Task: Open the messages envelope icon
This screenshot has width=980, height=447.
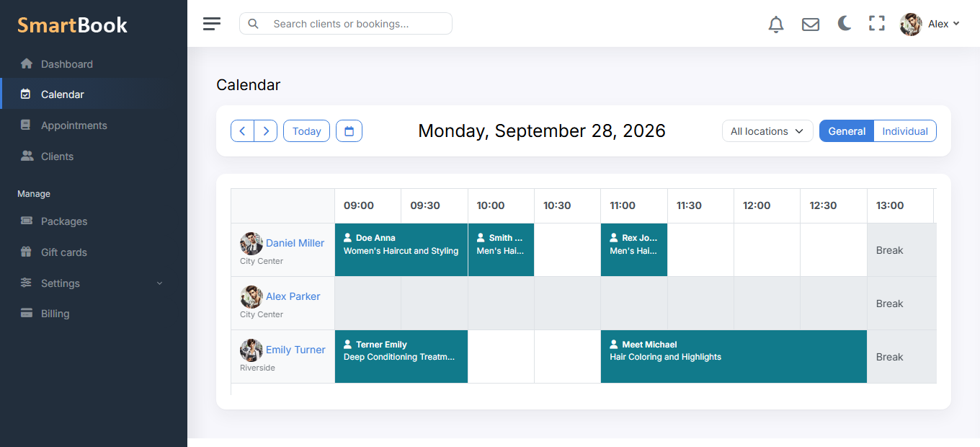Action: [x=811, y=24]
